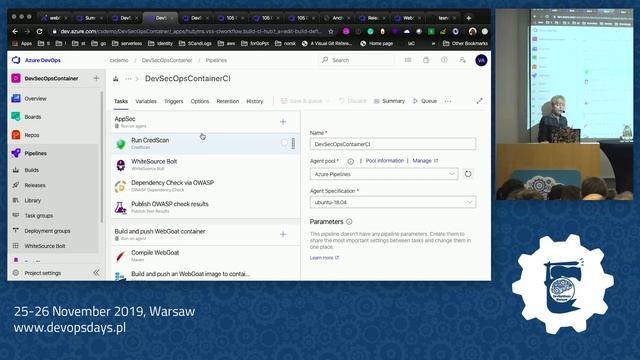Collapse the sidebar with double chevron
This screenshot has height=360, width=640.
pos(96,273)
